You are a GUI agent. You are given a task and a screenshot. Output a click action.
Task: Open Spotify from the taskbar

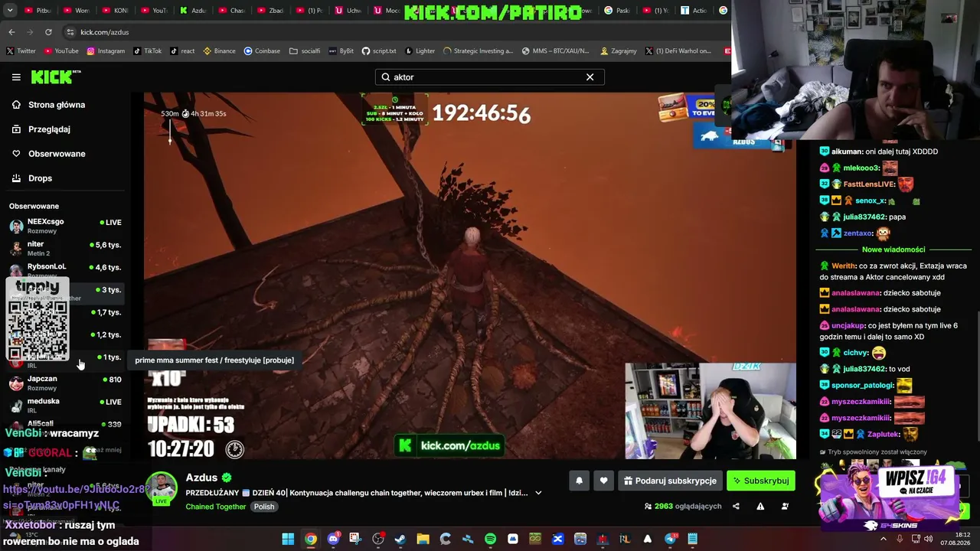tap(490, 540)
